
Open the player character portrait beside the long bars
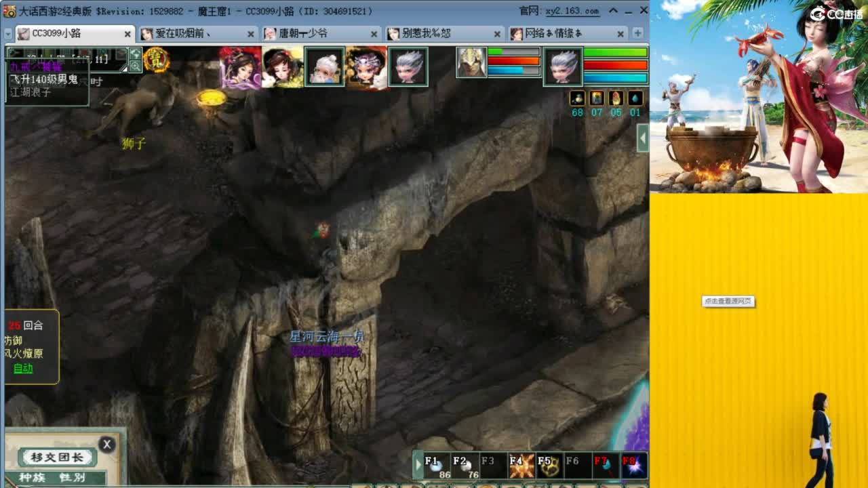pos(563,66)
